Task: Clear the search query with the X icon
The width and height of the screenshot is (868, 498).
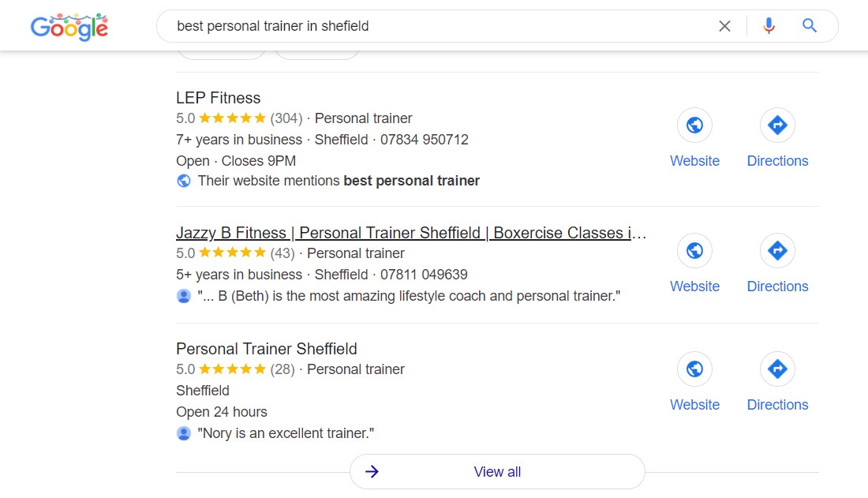Action: (724, 25)
